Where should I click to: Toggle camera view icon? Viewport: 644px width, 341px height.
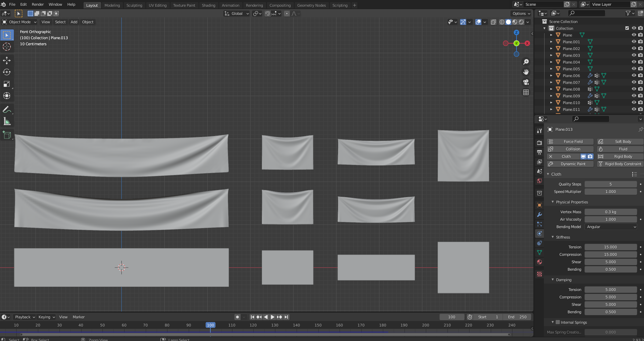click(526, 82)
